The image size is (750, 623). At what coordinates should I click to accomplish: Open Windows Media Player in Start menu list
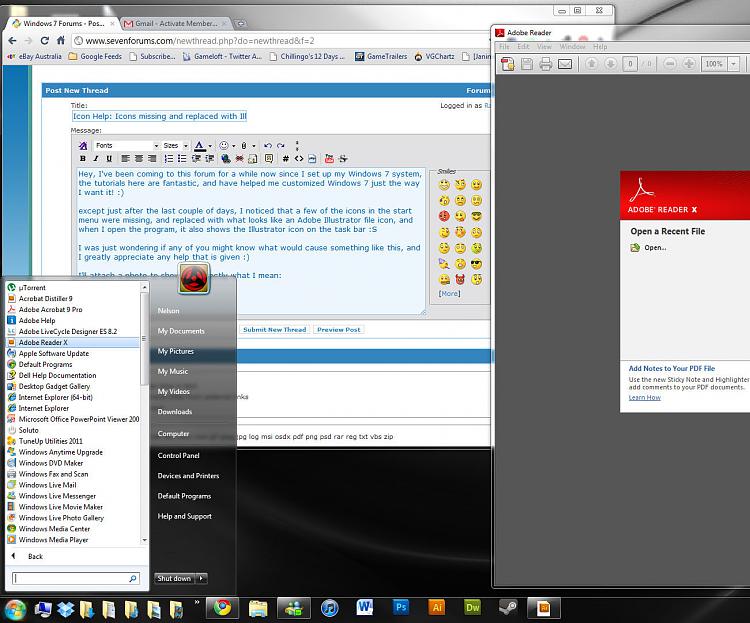(73, 540)
